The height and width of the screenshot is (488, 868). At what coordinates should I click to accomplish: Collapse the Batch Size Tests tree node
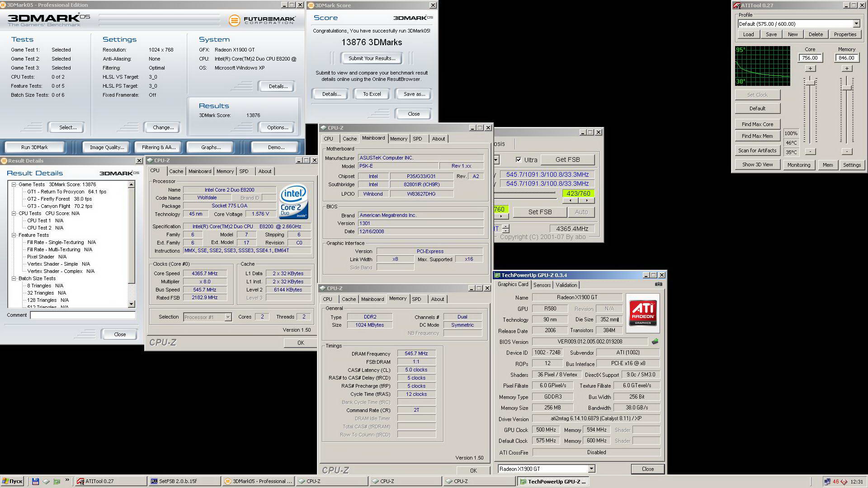pos(14,279)
